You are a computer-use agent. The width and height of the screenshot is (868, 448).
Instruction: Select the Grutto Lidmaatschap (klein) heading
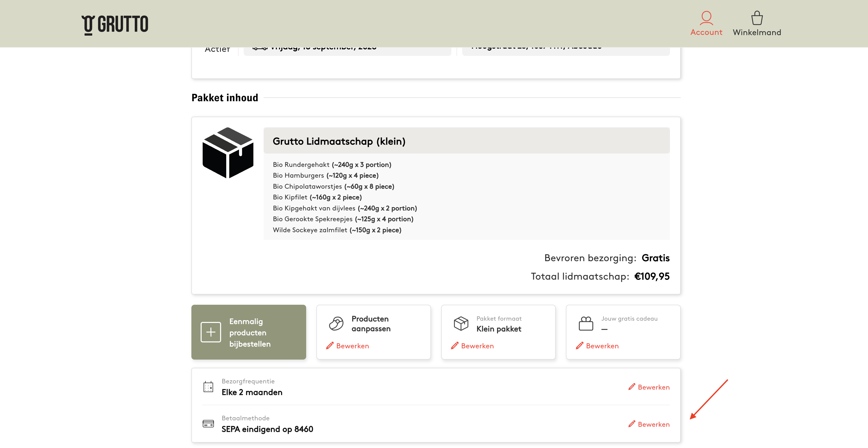(339, 141)
